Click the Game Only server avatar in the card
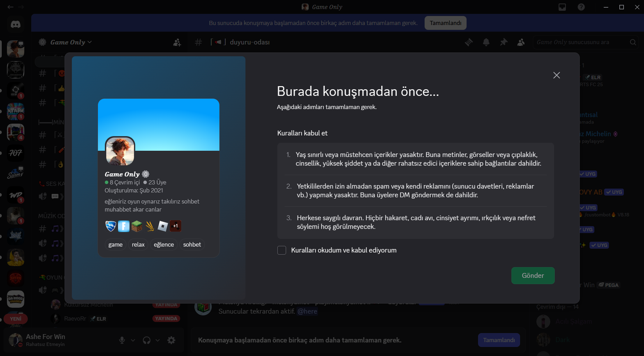 [x=120, y=151]
